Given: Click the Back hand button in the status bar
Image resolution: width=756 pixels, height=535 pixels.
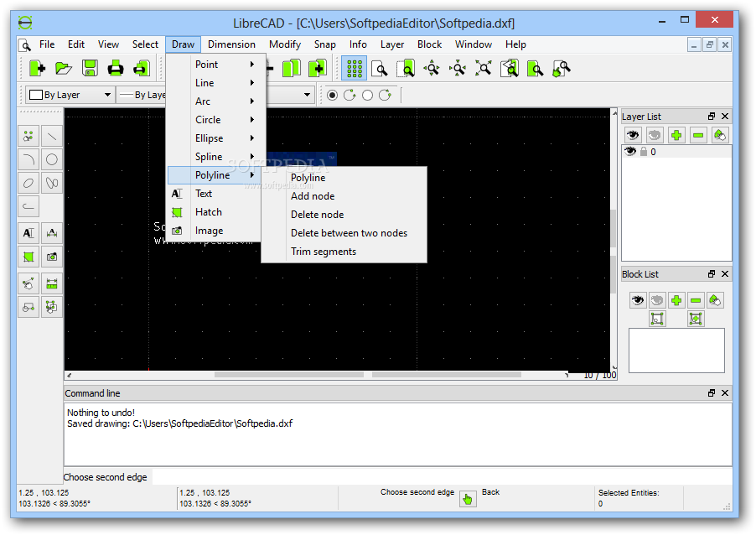Looking at the screenshot, I should pyautogui.click(x=468, y=499).
